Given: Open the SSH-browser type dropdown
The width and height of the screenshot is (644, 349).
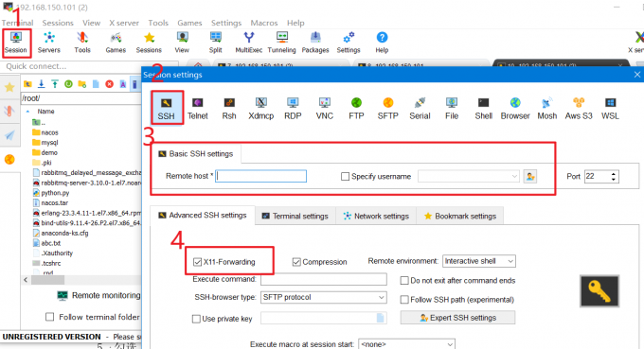Looking at the screenshot, I should tap(324, 297).
